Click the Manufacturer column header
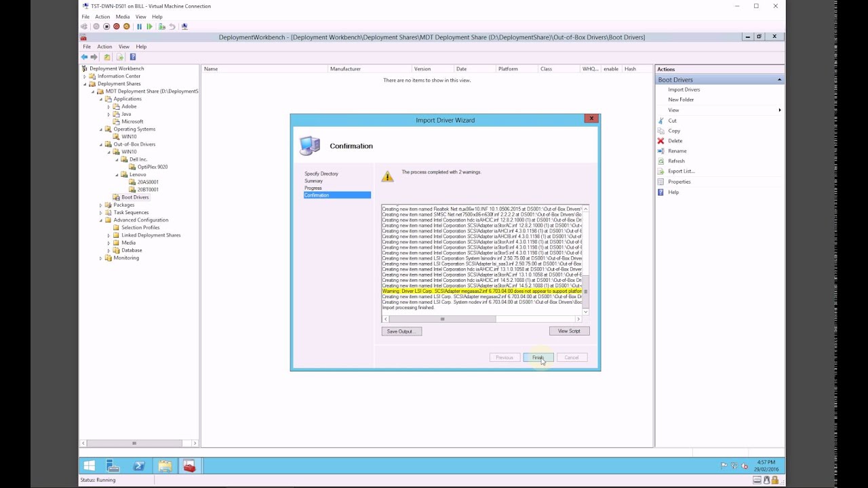Image resolution: width=868 pixels, height=488 pixels. tap(370, 69)
